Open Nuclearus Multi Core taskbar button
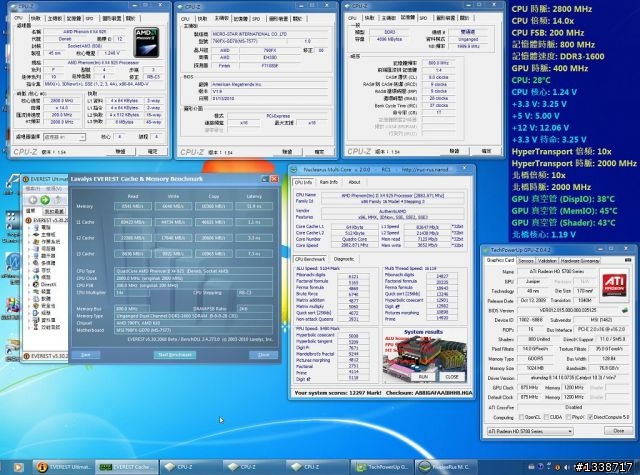Screen dimensions: 640x475 (445, 467)
